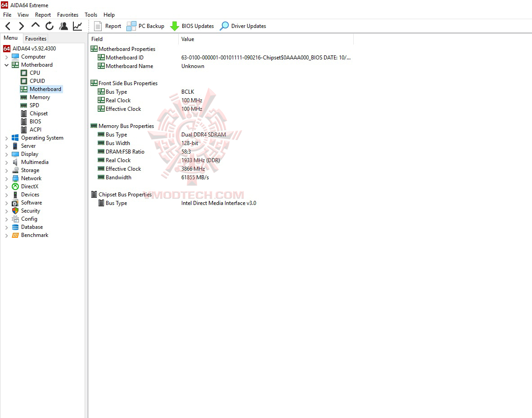Go back with the left arrow
This screenshot has height=418, width=532.
(x=8, y=26)
